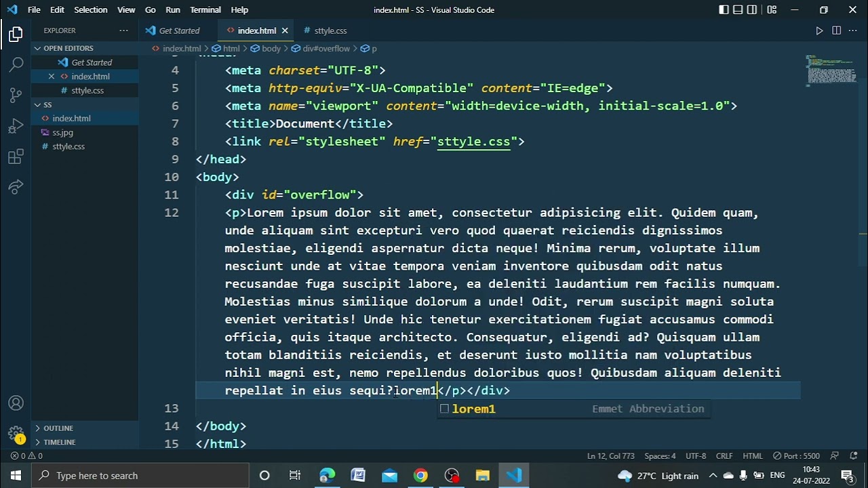Open the Go menu
This screenshot has height=488, width=868.
tap(151, 9)
